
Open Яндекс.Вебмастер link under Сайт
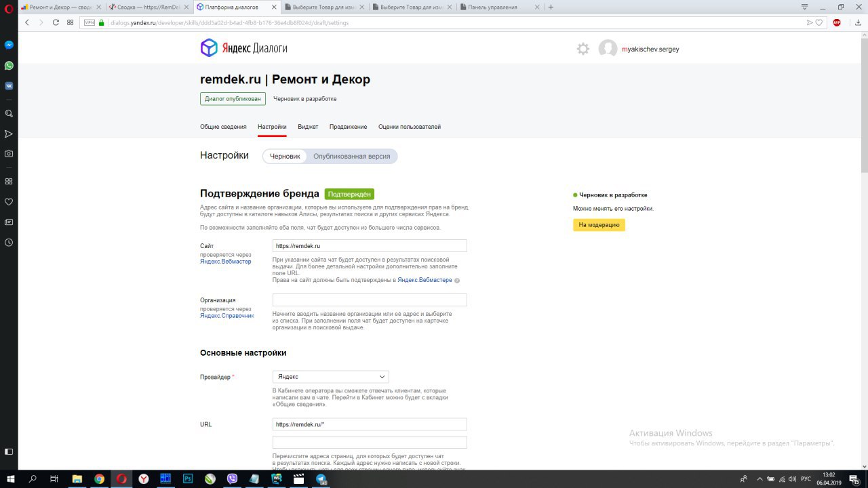(225, 262)
